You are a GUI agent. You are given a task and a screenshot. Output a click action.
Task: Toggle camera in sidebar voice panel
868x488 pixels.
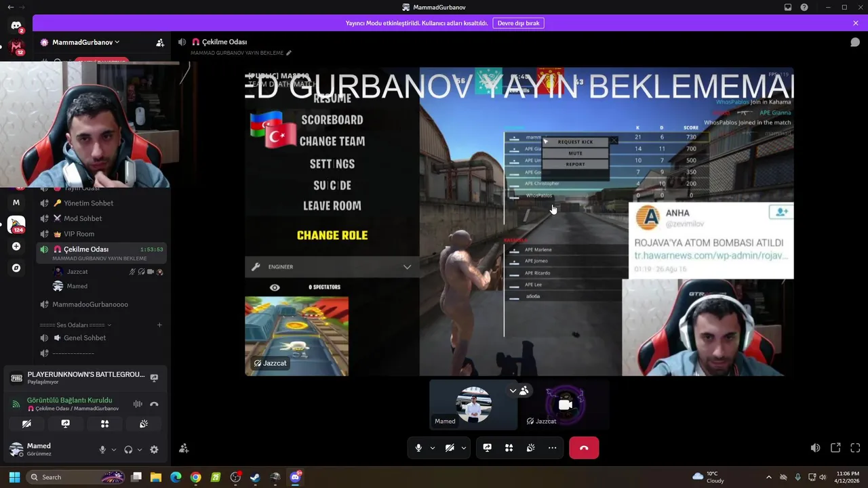26,424
